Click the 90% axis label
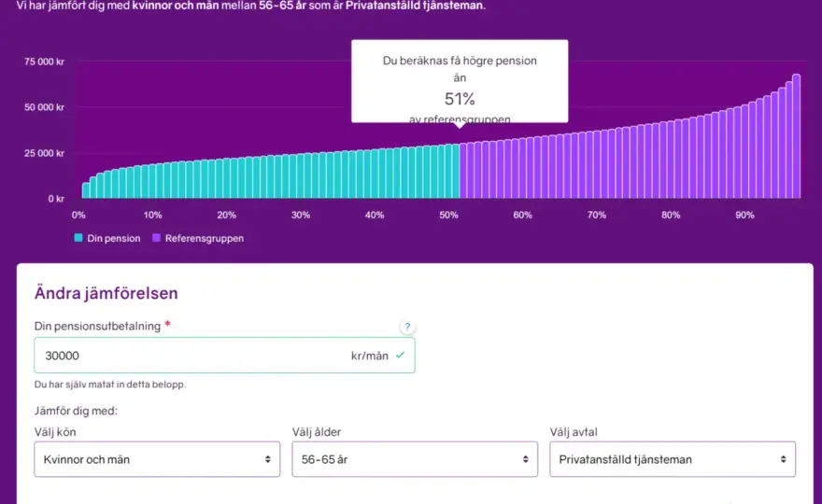This screenshot has height=504, width=822. coord(745,215)
